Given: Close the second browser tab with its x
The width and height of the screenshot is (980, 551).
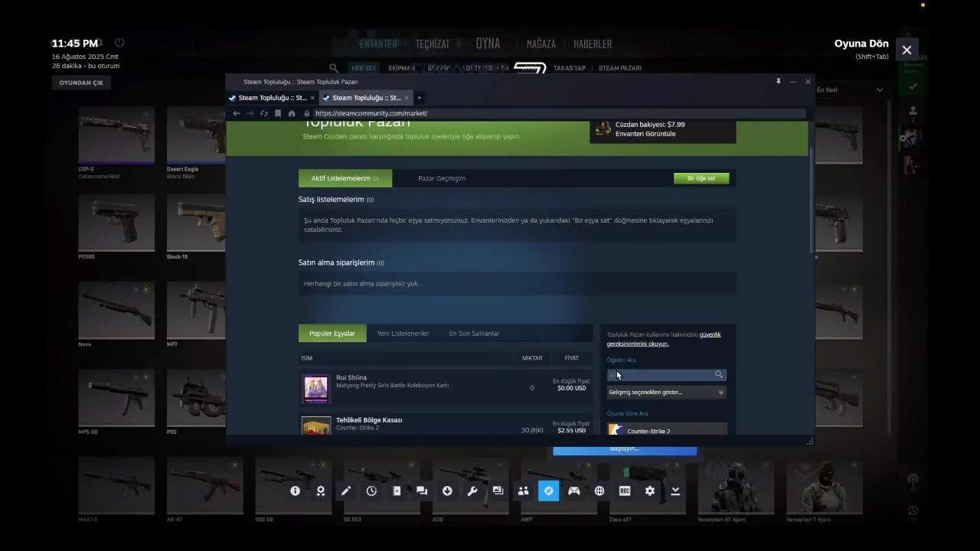Looking at the screenshot, I should pos(407,98).
